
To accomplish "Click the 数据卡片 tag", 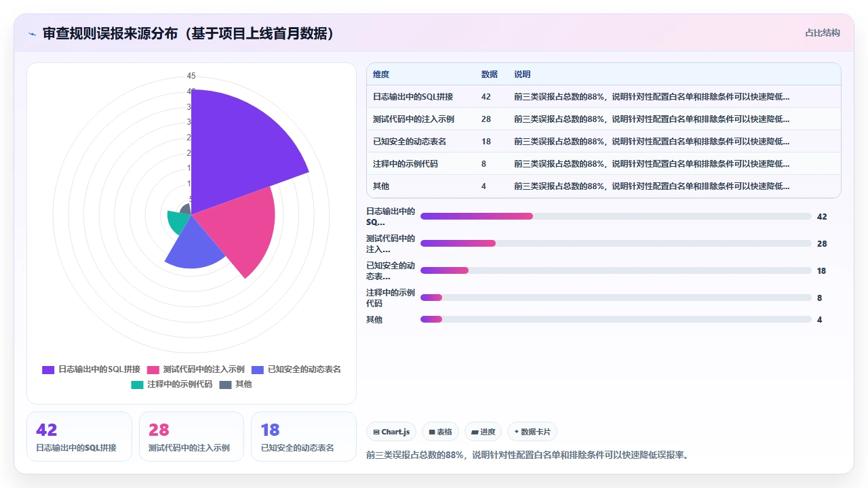I will pyautogui.click(x=532, y=432).
